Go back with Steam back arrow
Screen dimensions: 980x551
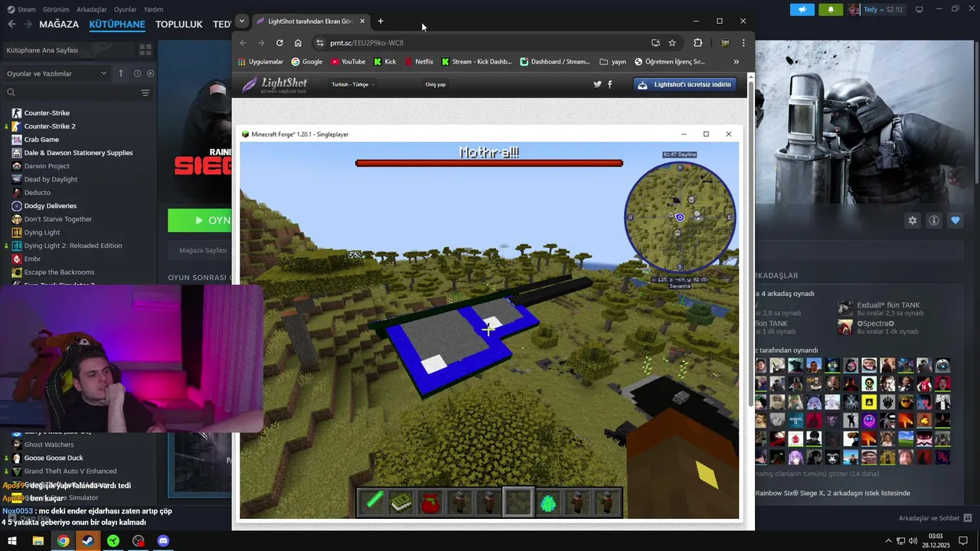click(11, 24)
